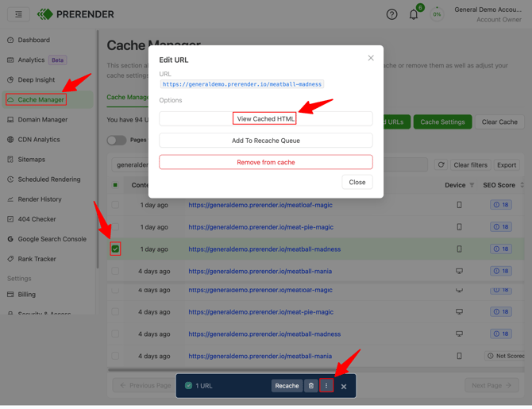Viewport: 532px width, 409px height.
Task: Click Add To Recache Queue
Action: pos(266,141)
